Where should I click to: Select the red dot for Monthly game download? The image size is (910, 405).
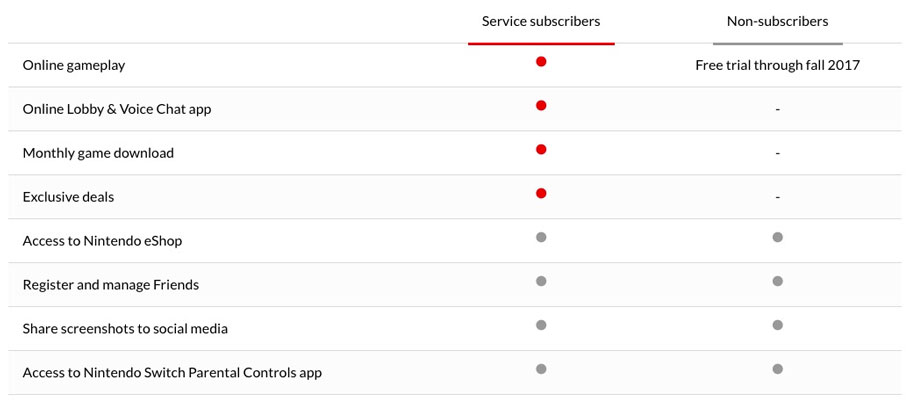[x=541, y=150]
